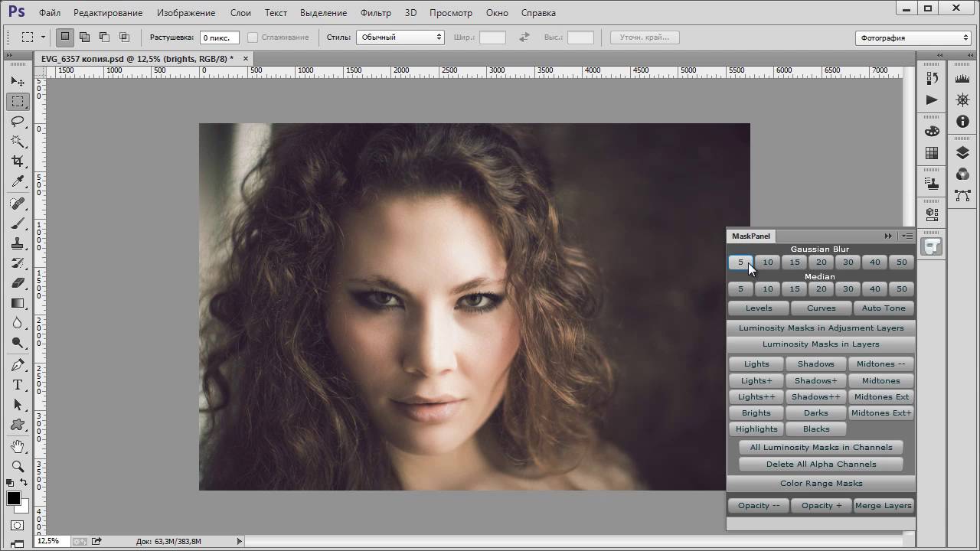Viewport: 980px width, 551px height.
Task: Select the Zoom tool
Action: 18,466
